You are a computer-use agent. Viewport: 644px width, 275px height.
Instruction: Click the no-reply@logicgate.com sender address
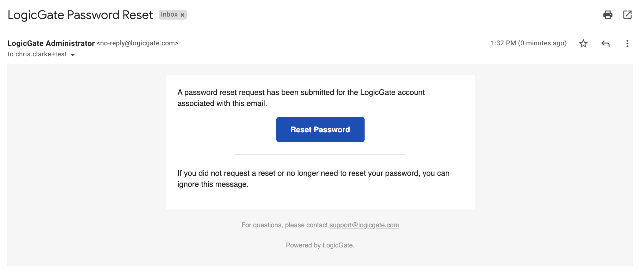tap(138, 43)
